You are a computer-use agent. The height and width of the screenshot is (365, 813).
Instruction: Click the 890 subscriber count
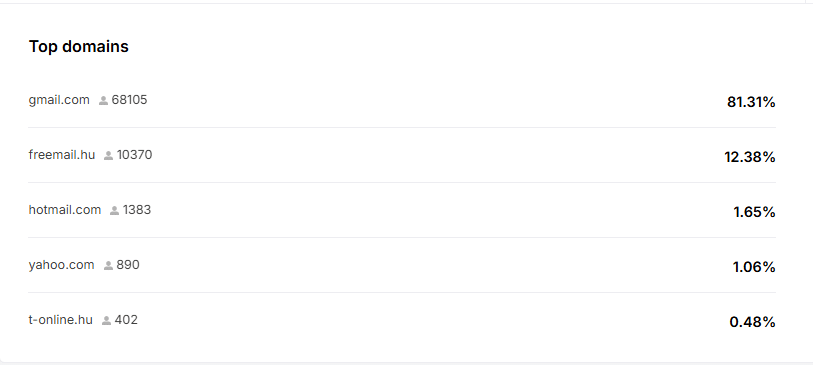coord(128,264)
